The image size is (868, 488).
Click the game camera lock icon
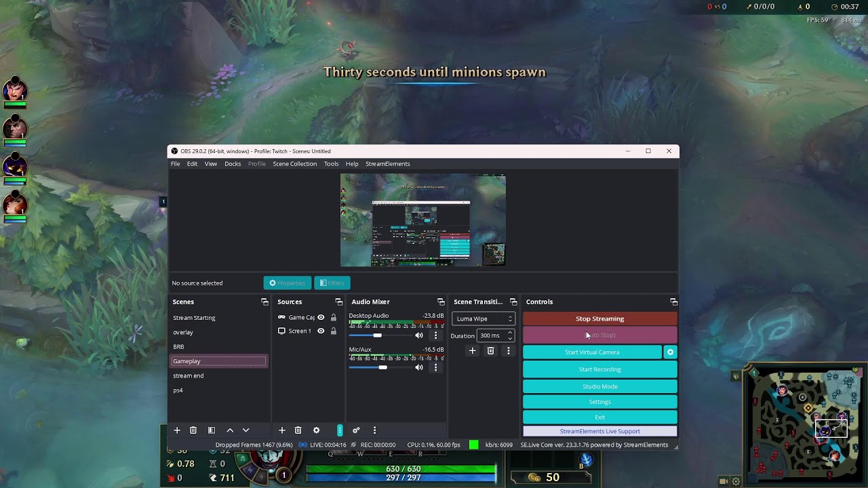point(724,481)
